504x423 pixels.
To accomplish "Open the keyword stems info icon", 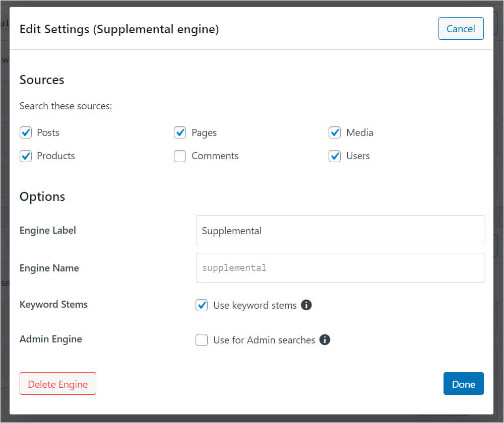I will tap(306, 305).
